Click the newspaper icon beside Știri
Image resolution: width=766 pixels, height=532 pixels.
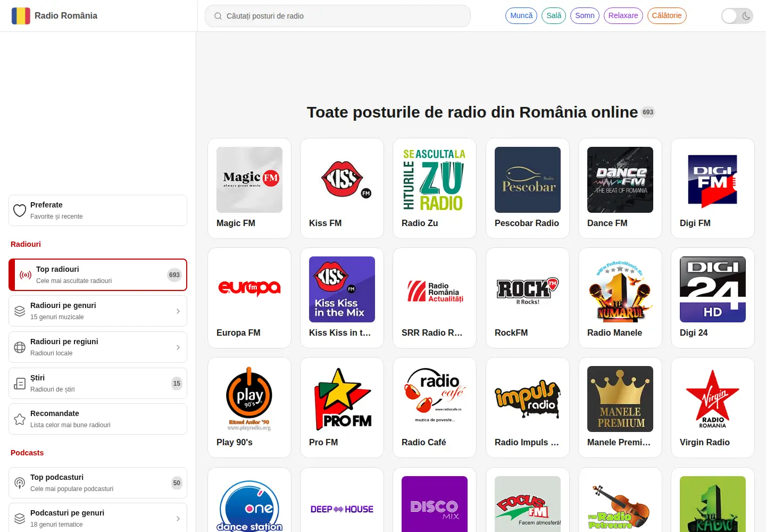point(20,384)
